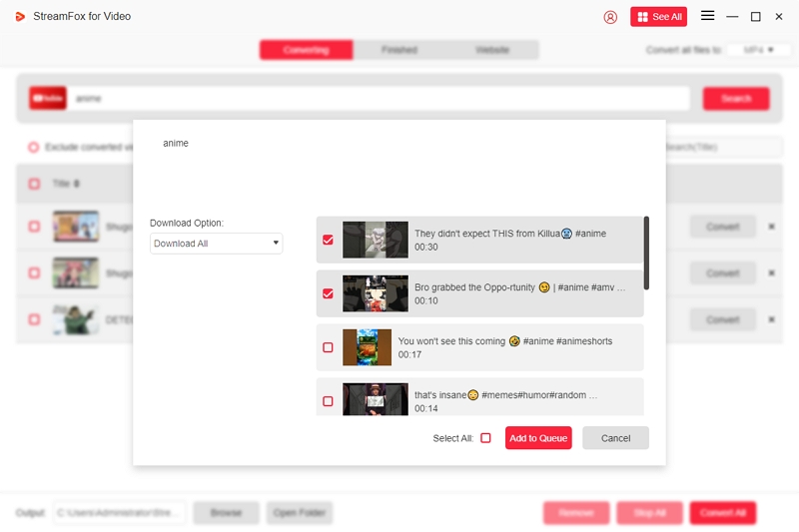Screen dimensions: 799x532
Task: Click Convert on the first queue row
Action: (722, 227)
